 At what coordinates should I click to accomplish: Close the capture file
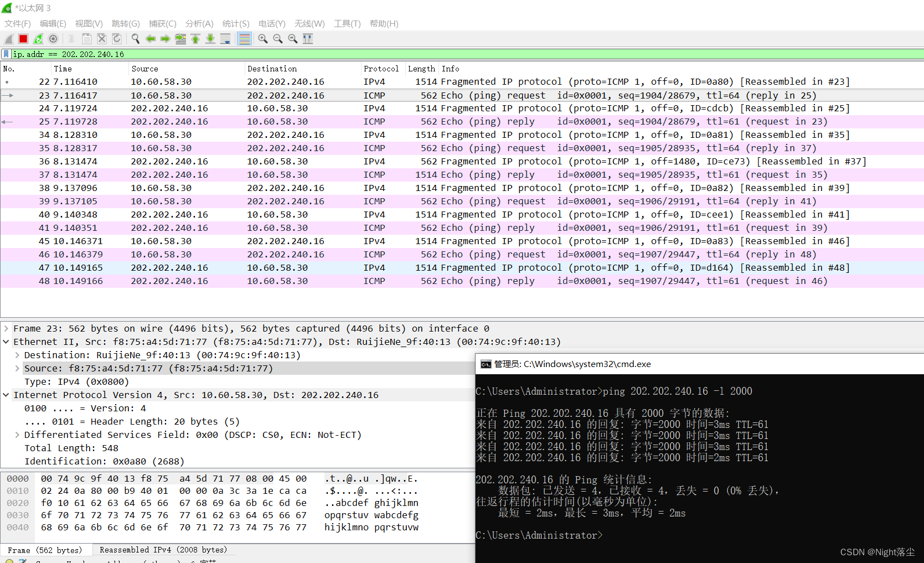point(102,39)
